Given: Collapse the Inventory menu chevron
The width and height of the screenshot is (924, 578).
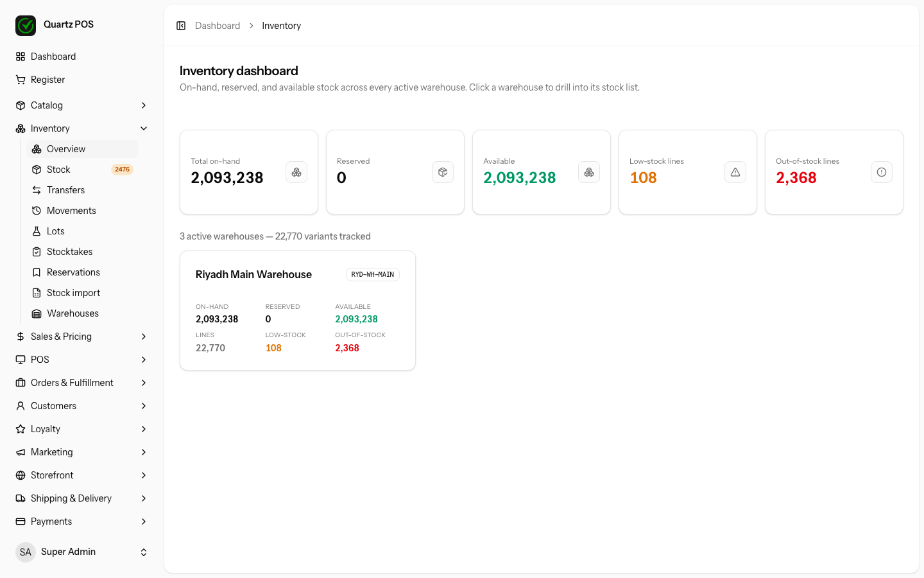Looking at the screenshot, I should click(x=144, y=128).
